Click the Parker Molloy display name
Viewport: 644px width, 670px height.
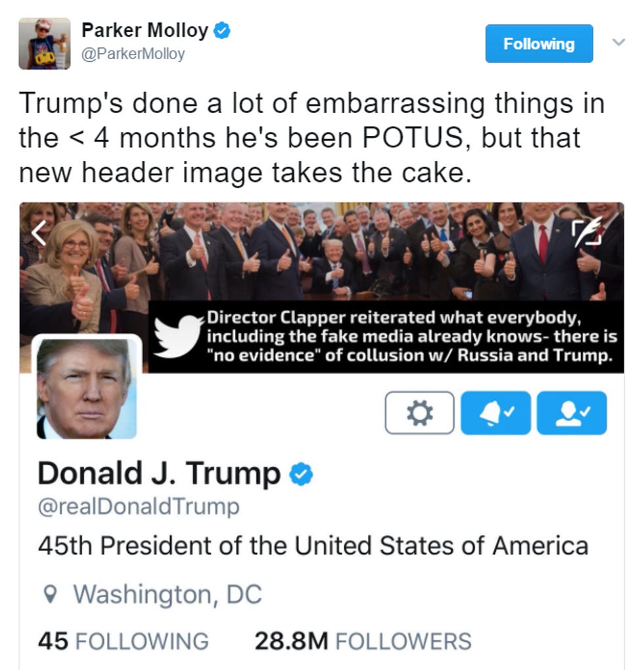tap(145, 30)
